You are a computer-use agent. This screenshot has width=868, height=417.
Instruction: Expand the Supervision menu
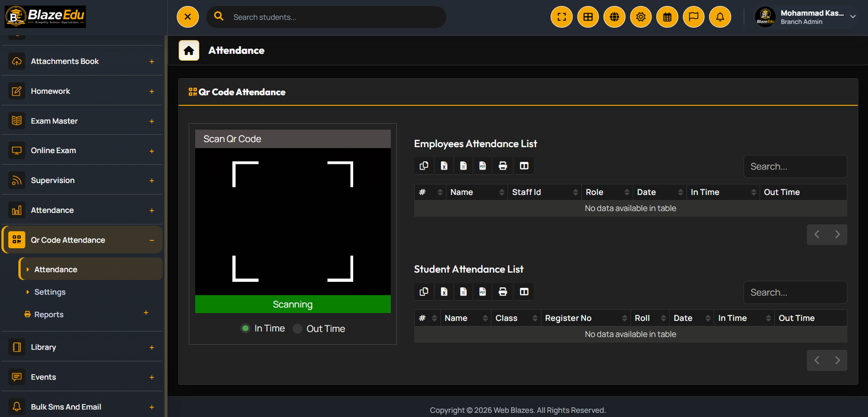(81, 180)
